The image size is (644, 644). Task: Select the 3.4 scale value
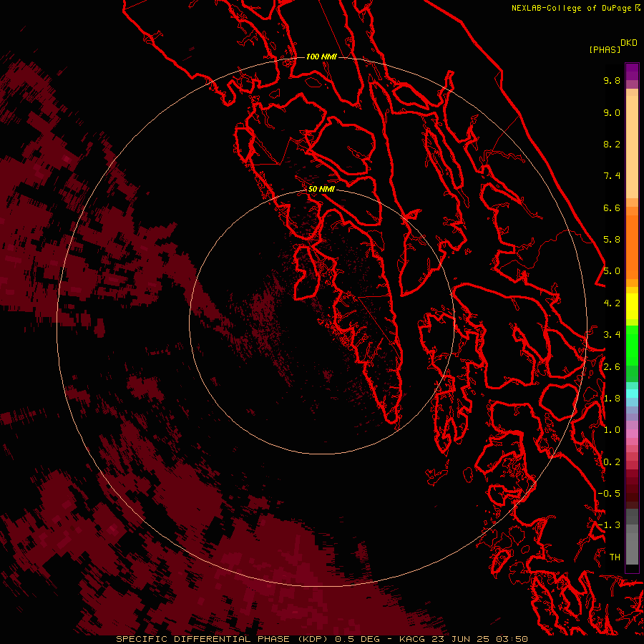pyautogui.click(x=612, y=335)
